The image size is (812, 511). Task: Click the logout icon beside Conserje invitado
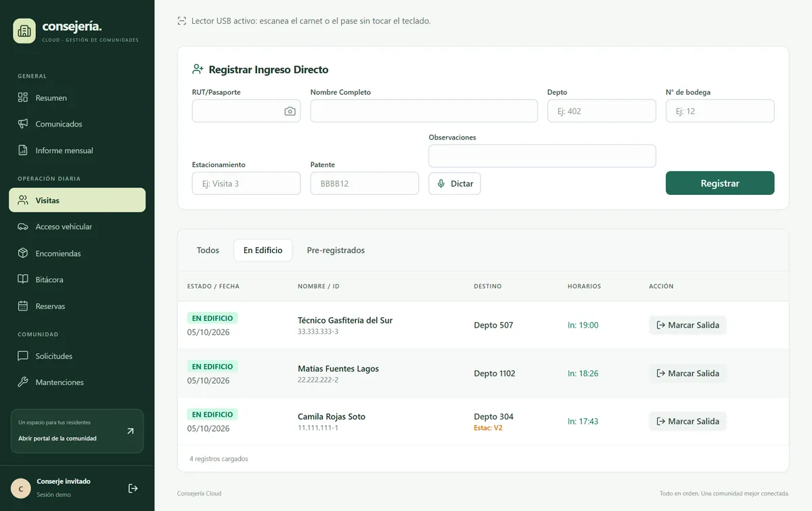pos(133,488)
